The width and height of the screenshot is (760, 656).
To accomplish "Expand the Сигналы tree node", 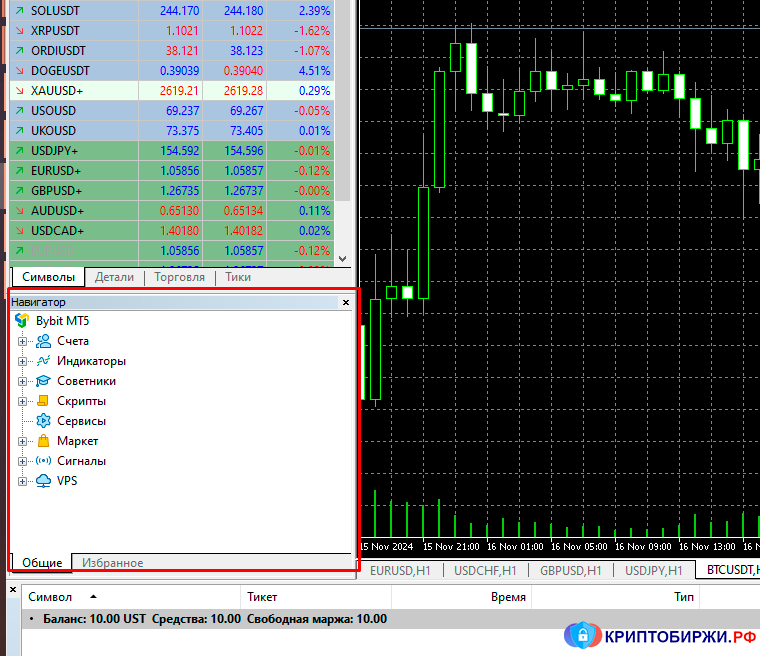I will coord(22,461).
